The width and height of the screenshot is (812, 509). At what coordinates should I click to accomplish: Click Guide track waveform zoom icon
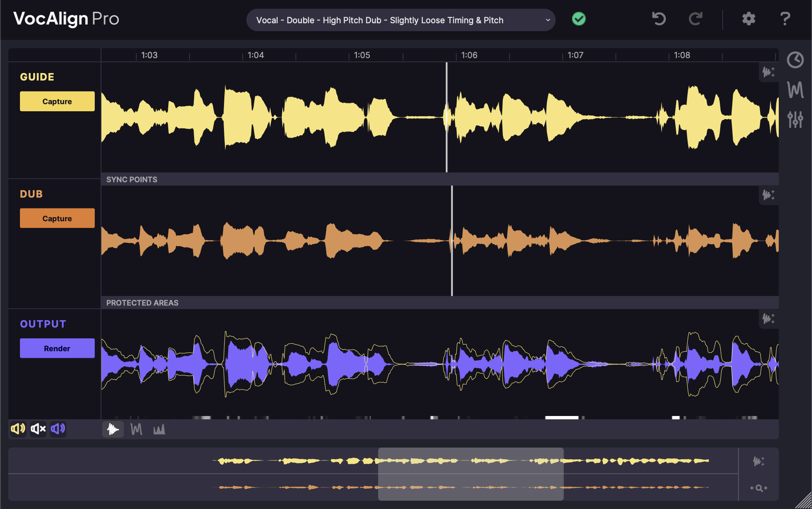768,72
